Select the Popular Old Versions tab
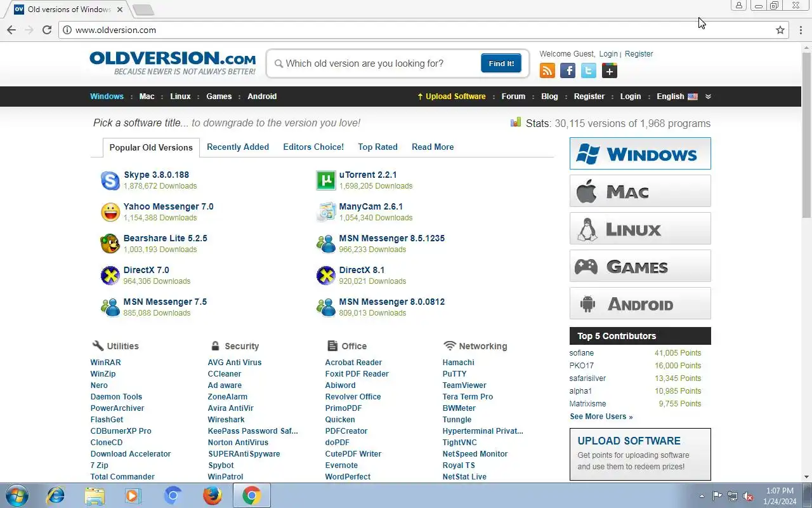This screenshot has width=812, height=508. point(151,147)
